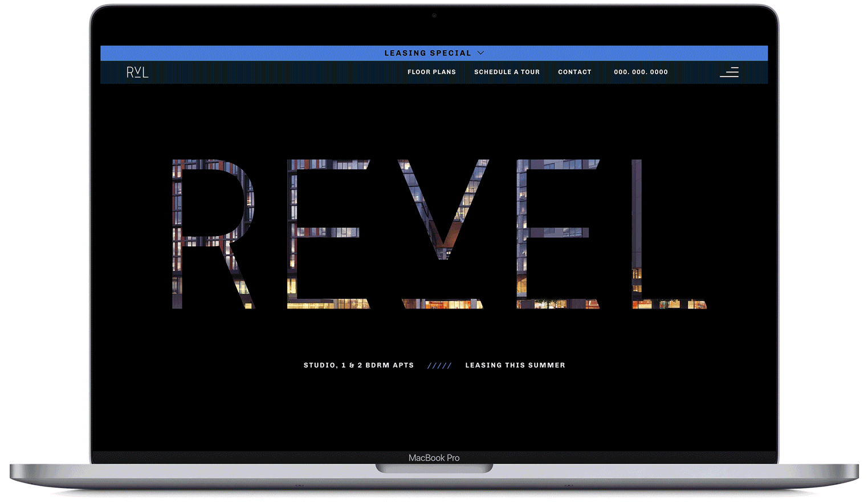Expand the Leasing Special chevron
The width and height of the screenshot is (868, 503).
coord(481,53)
